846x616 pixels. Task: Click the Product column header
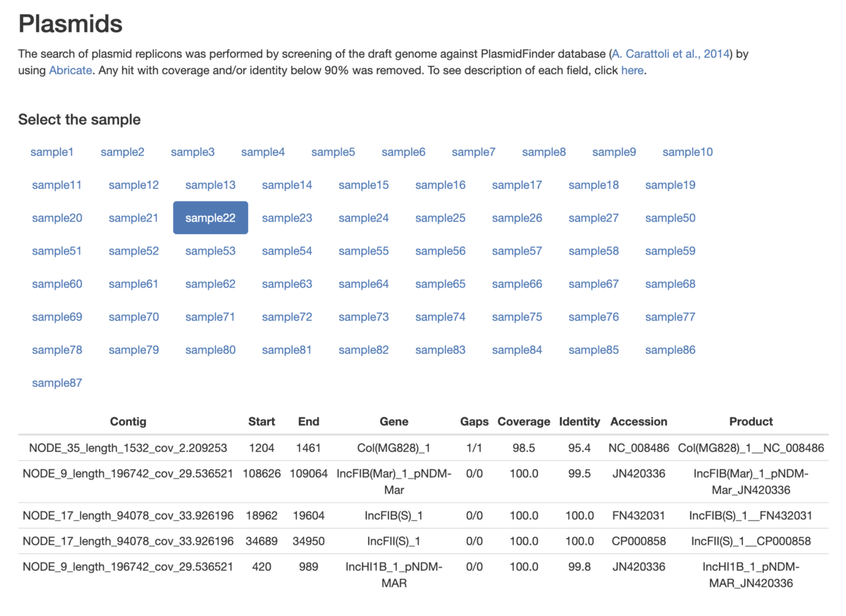click(x=751, y=421)
